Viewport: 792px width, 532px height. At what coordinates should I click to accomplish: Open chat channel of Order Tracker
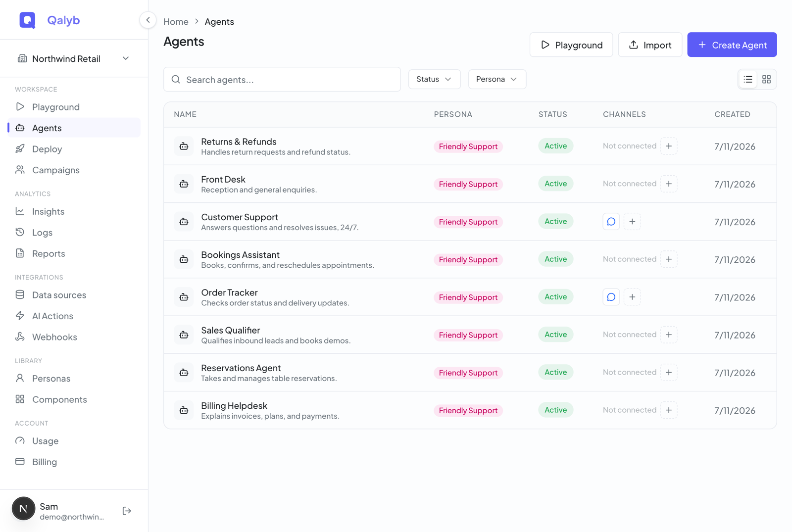611,297
